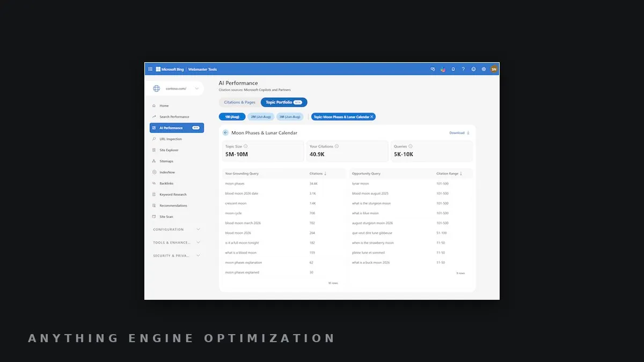Click the 5M-10M topic size value
This screenshot has width=644, height=362.
(237, 154)
